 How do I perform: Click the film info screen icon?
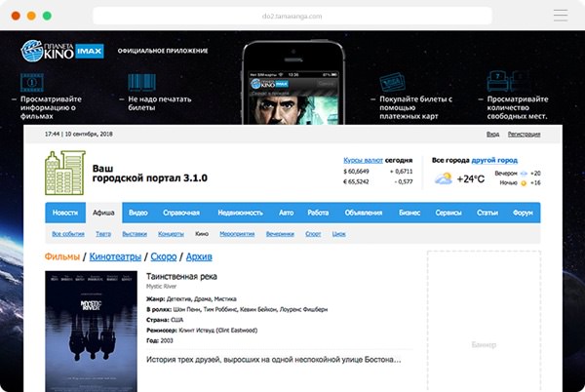(x=32, y=83)
